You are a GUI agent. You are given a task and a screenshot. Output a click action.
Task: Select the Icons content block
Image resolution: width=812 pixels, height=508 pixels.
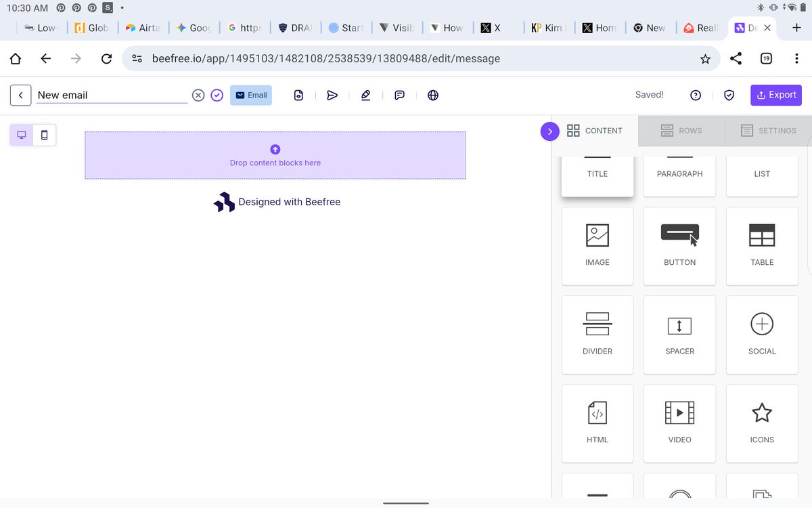(x=762, y=423)
